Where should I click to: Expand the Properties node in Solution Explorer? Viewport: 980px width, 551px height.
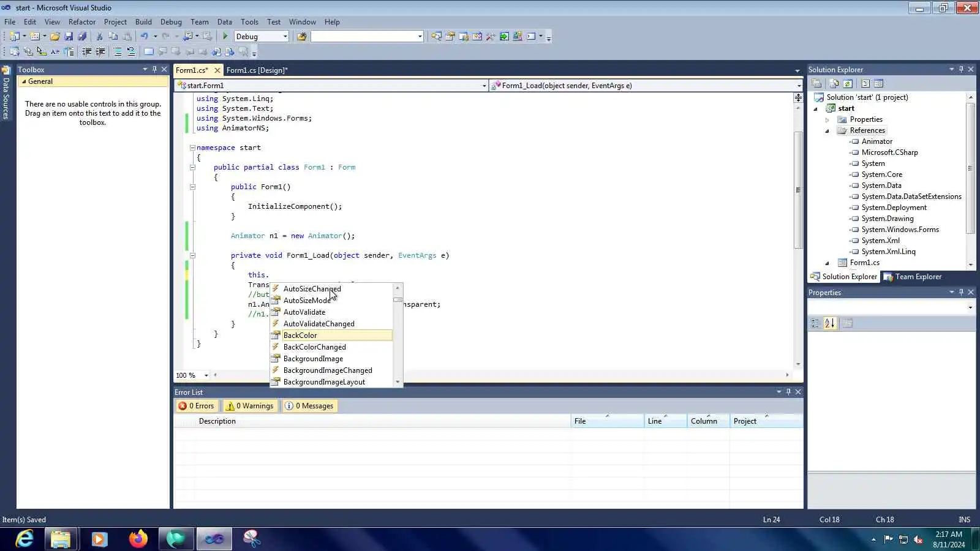[827, 119]
